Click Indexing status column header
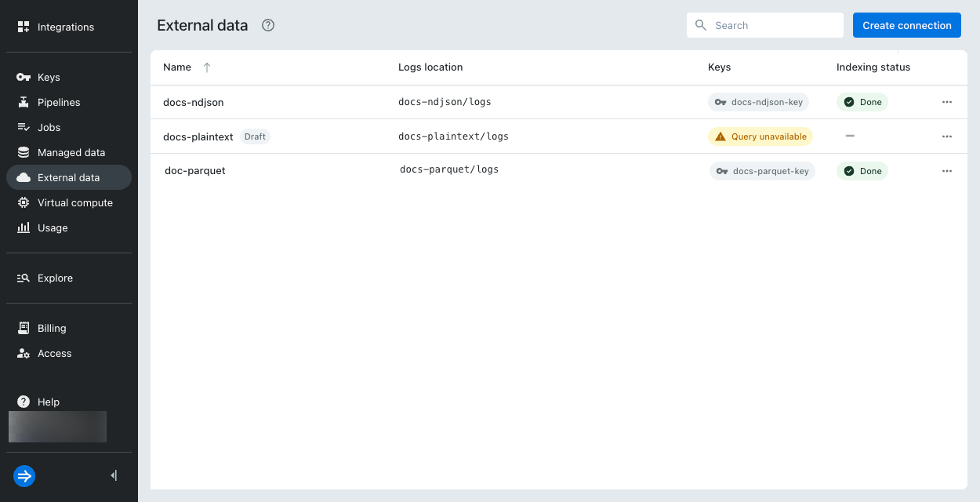This screenshot has height=502, width=980. [x=873, y=67]
